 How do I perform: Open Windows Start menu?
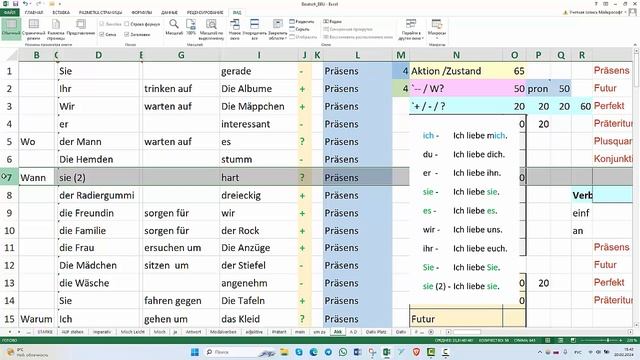[195, 352]
